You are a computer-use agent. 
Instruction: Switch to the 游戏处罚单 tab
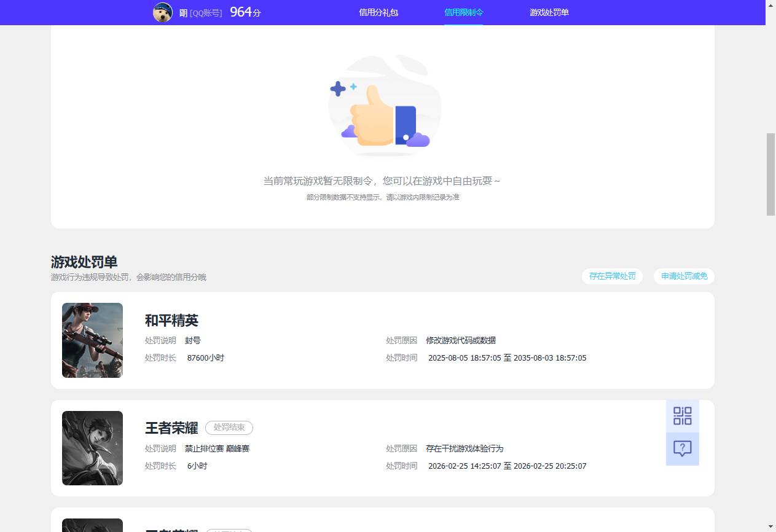(x=549, y=12)
